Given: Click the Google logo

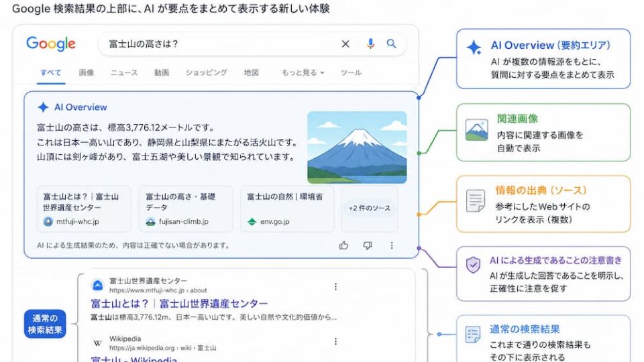Looking at the screenshot, I should pos(51,44).
